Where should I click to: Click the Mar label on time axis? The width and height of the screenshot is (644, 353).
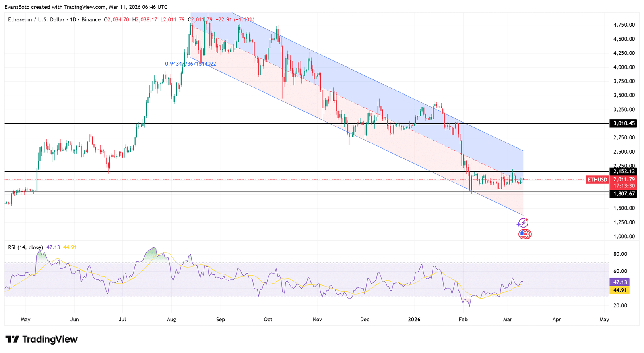click(x=508, y=320)
